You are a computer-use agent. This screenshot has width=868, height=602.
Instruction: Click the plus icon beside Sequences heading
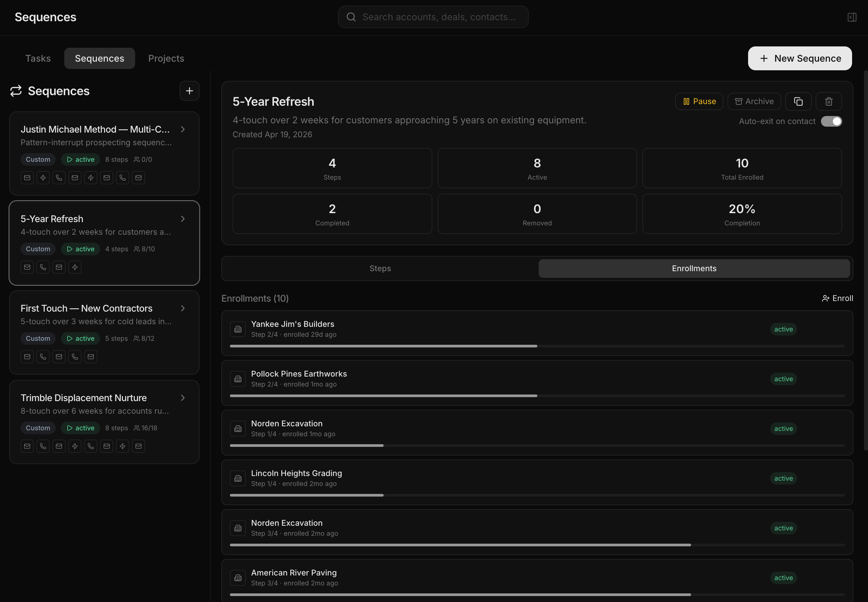(189, 91)
